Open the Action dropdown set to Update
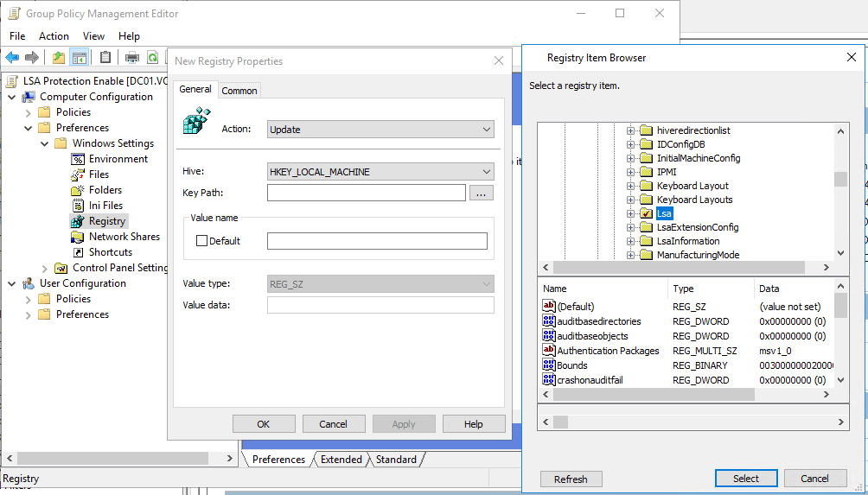The image size is (868, 495). tap(380, 130)
